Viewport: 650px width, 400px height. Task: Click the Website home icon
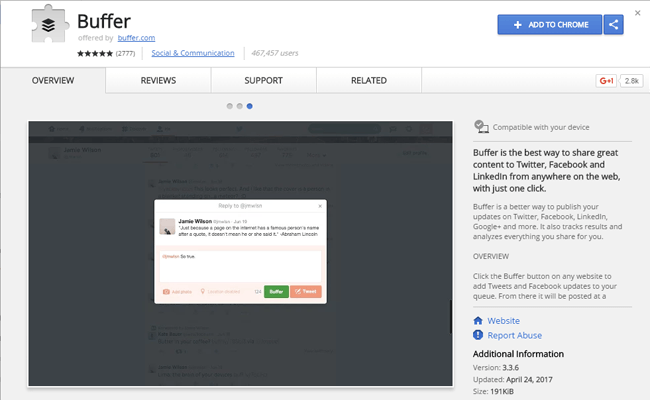(478, 320)
